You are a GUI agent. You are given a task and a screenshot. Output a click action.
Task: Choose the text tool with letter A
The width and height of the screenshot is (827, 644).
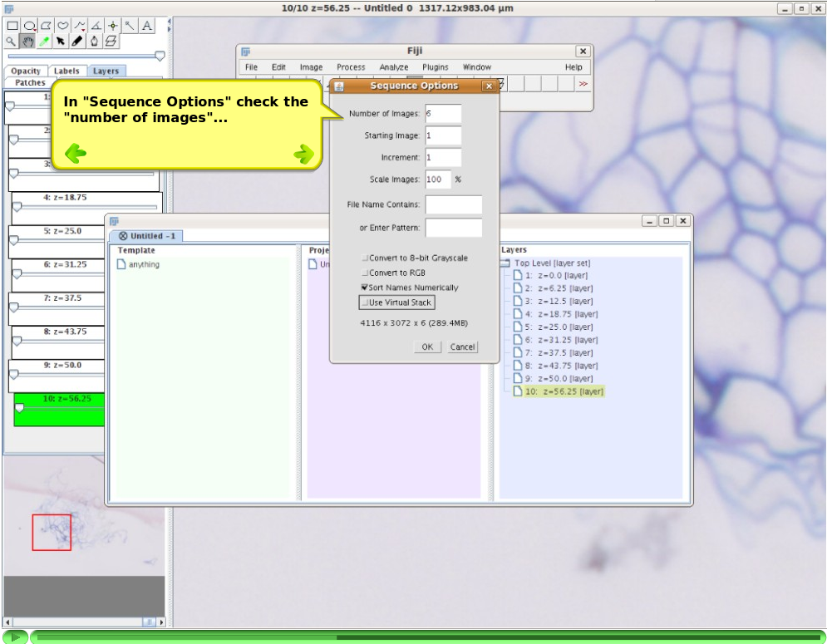146,25
